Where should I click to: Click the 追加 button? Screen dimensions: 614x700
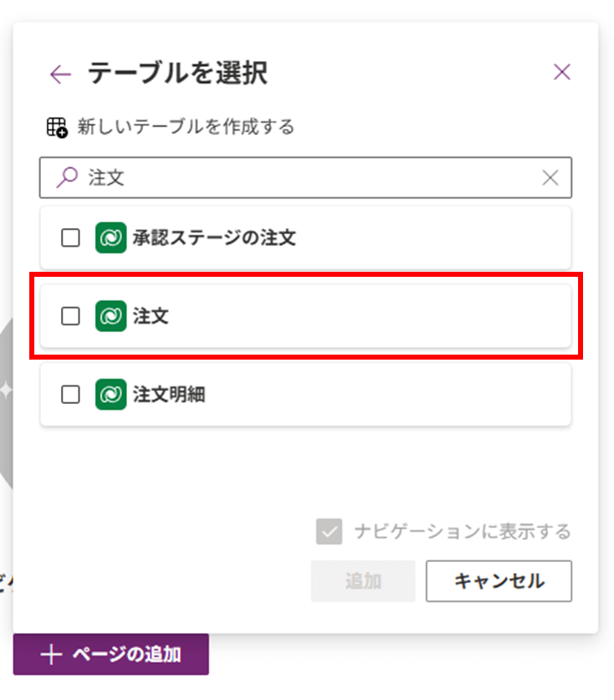[363, 581]
